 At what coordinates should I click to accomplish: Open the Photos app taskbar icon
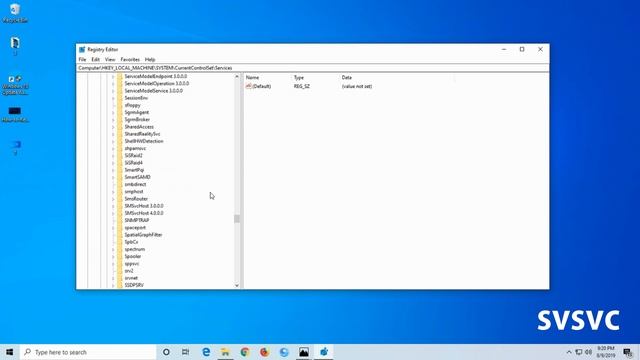[x=304, y=352]
